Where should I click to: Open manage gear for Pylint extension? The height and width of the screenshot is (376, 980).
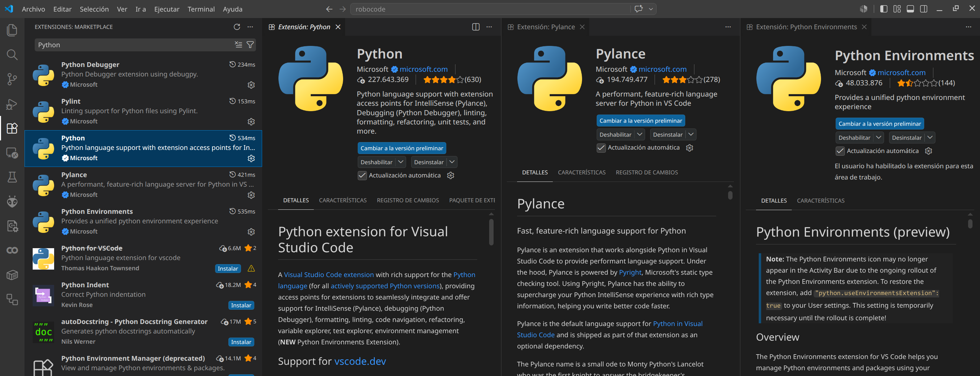point(251,121)
